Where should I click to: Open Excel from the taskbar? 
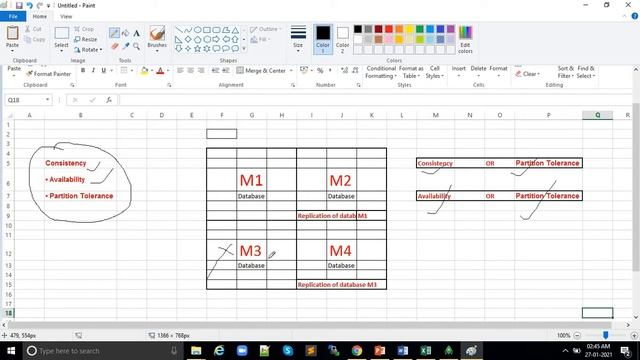tap(425, 351)
